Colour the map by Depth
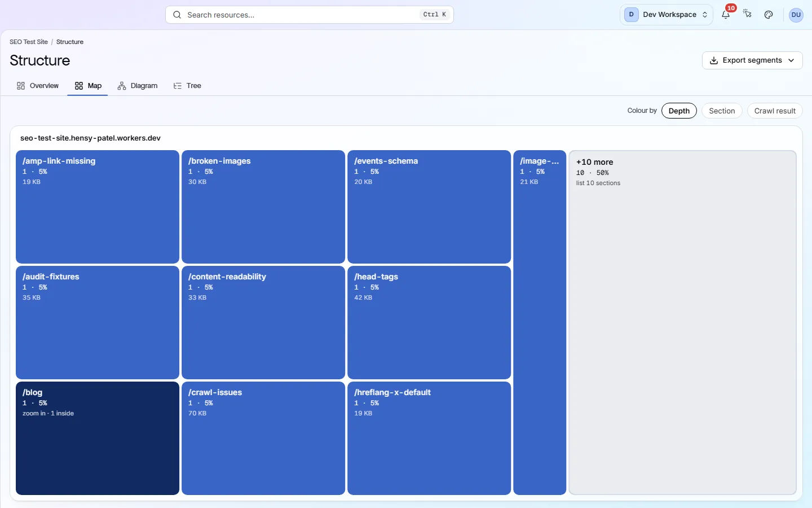The height and width of the screenshot is (508, 812). click(x=679, y=111)
